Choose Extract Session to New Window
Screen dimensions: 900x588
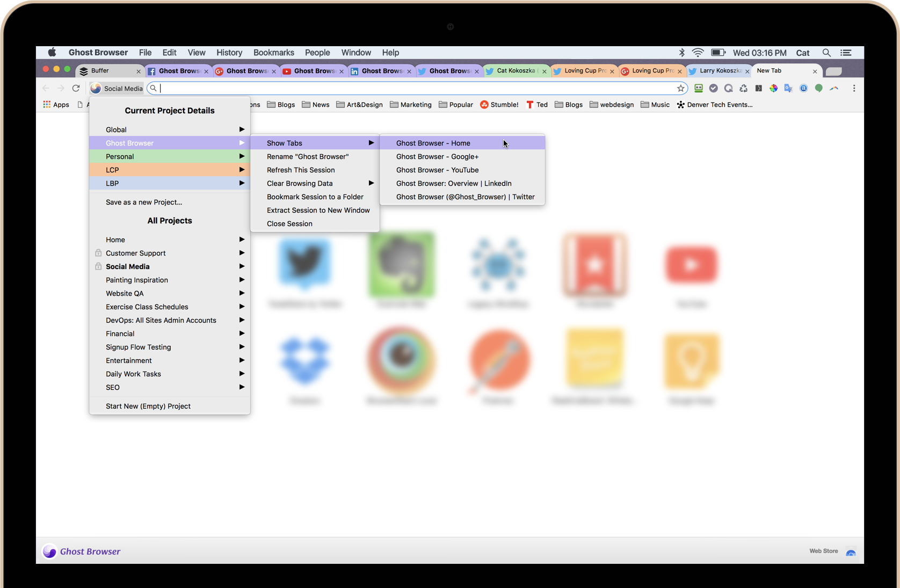pyautogui.click(x=315, y=210)
